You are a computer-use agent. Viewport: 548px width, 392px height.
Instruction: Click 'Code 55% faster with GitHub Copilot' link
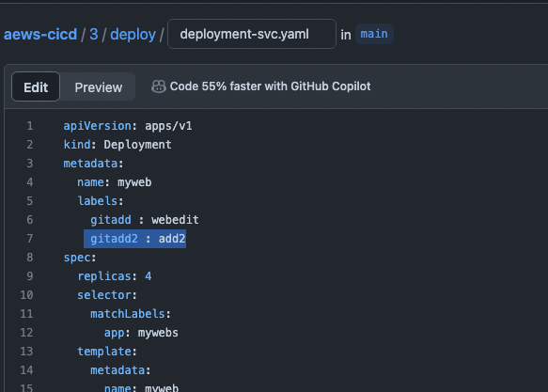tap(270, 86)
